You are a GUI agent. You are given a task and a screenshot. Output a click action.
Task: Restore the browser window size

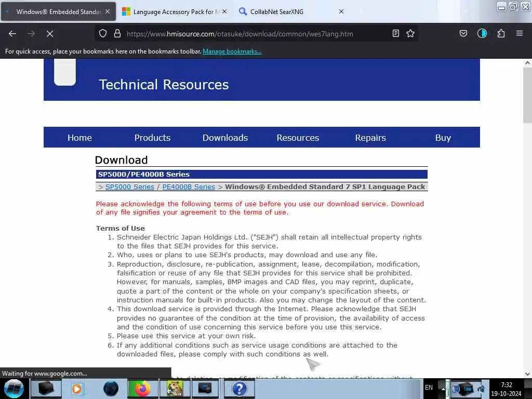pos(513,6)
